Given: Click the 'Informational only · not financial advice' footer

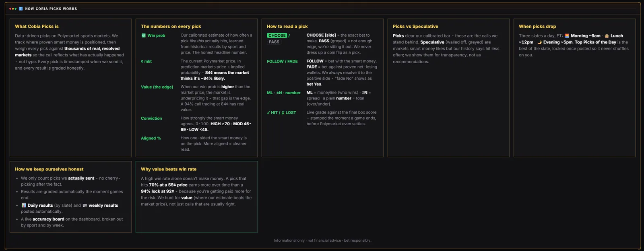Looking at the screenshot, I should click(308, 241).
